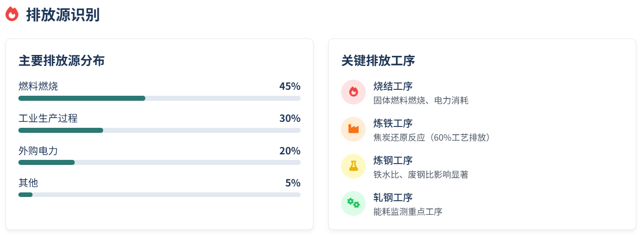This screenshot has height=235, width=644.
Task: Click the 其他 progress bar
Action: coord(160,195)
